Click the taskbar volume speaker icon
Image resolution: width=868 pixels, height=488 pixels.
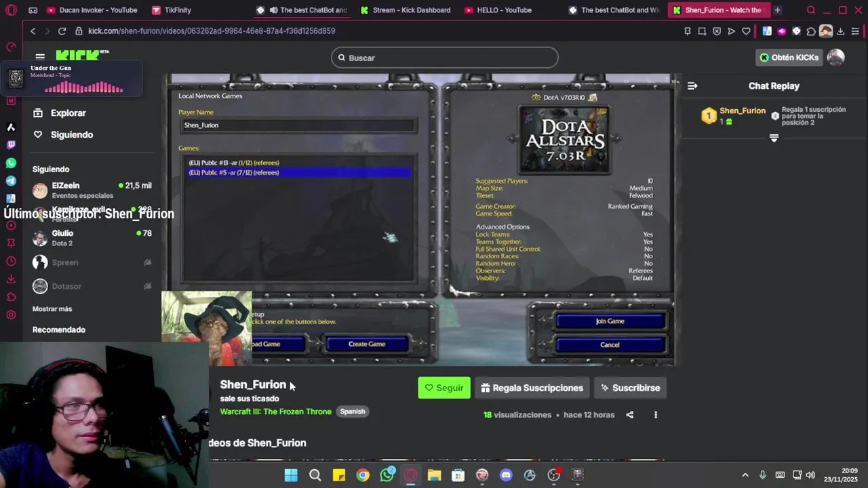point(810,475)
